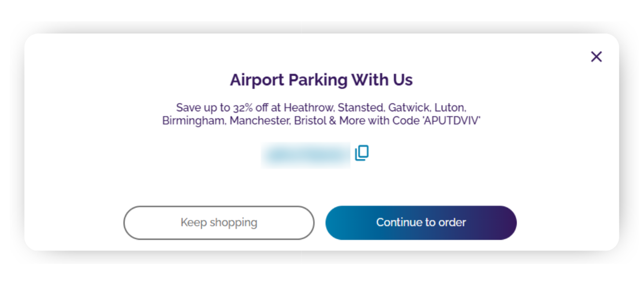The width and height of the screenshot is (644, 281).
Task: Click the blurred promo code field
Action: 306,155
